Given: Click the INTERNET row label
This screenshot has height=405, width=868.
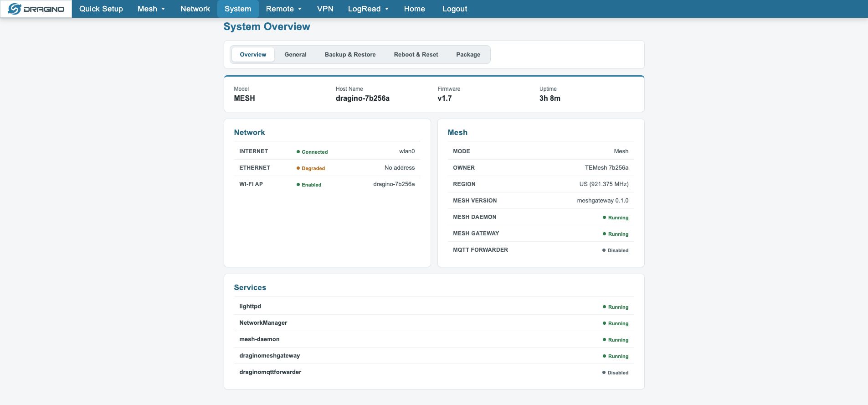Looking at the screenshot, I should [x=254, y=151].
